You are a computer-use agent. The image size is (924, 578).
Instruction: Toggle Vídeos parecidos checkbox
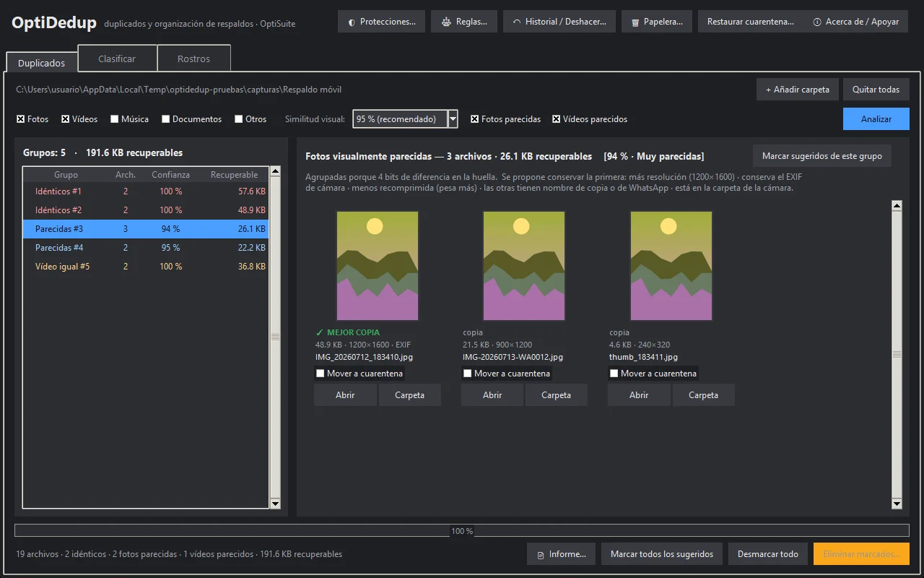tap(590, 119)
